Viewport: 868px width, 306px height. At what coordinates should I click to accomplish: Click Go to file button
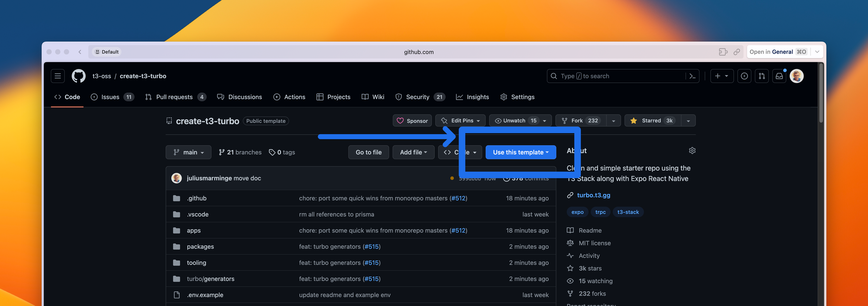coord(369,152)
